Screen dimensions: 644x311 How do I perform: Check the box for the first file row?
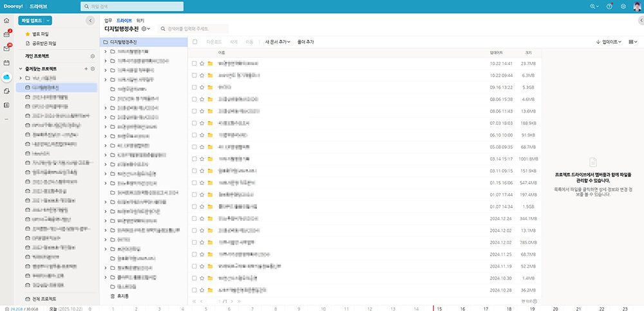click(x=194, y=64)
